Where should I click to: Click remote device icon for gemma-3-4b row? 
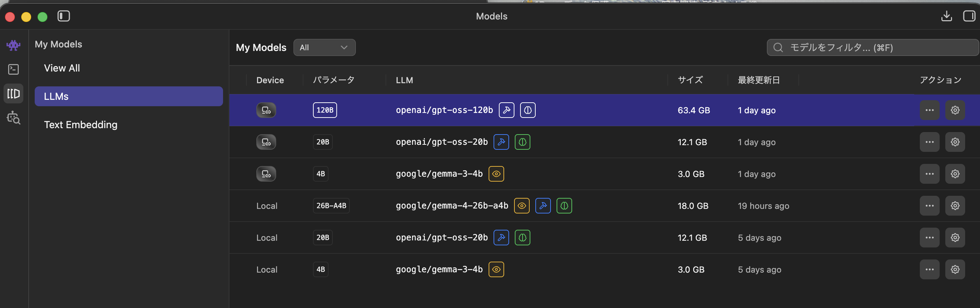pos(266,174)
